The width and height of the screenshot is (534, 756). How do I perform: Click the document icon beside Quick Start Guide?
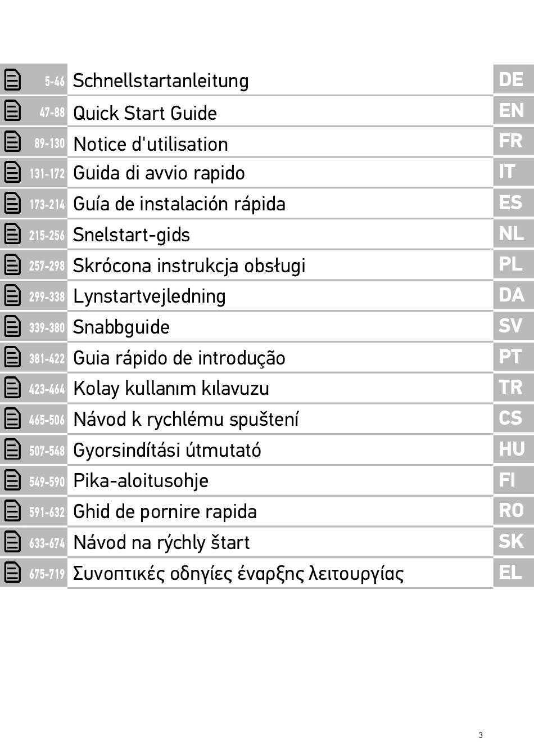(12, 111)
